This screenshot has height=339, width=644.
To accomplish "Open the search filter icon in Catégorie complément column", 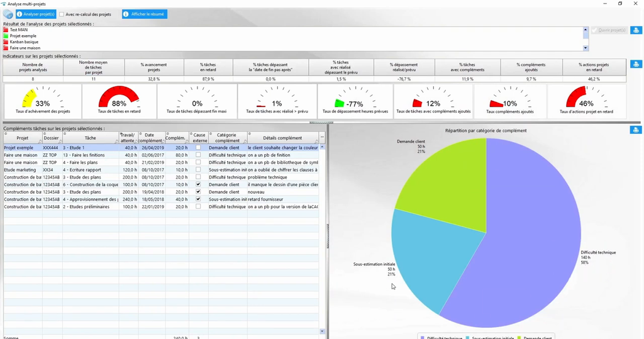I will 245,142.
